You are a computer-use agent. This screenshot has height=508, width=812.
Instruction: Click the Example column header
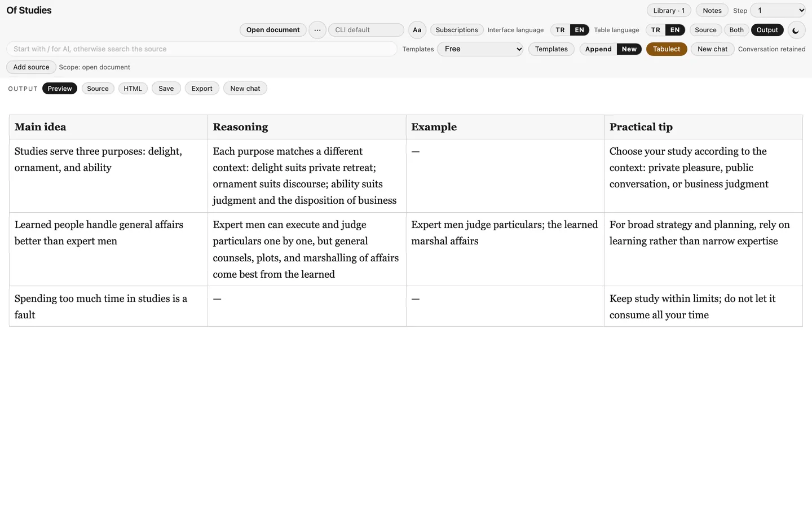pyautogui.click(x=505, y=127)
